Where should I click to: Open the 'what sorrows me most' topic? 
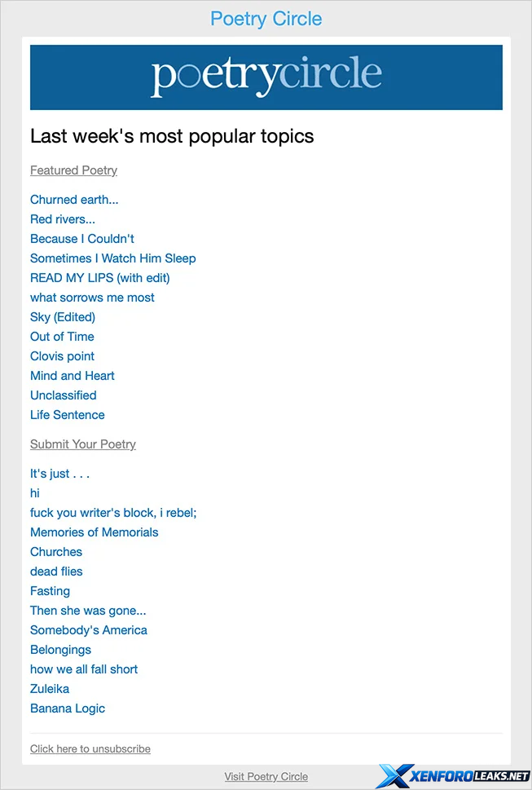click(92, 298)
